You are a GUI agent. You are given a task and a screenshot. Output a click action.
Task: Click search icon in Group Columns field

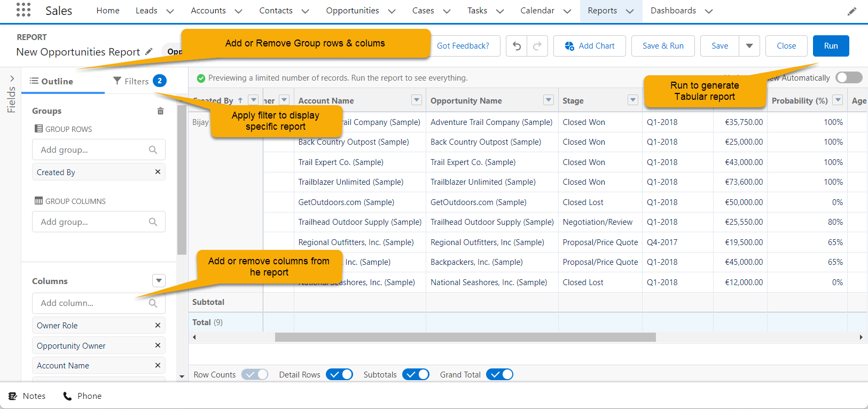tap(153, 222)
